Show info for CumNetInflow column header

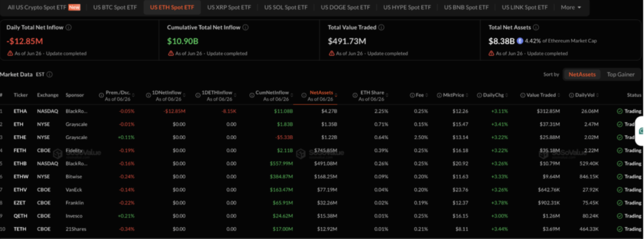point(252,95)
